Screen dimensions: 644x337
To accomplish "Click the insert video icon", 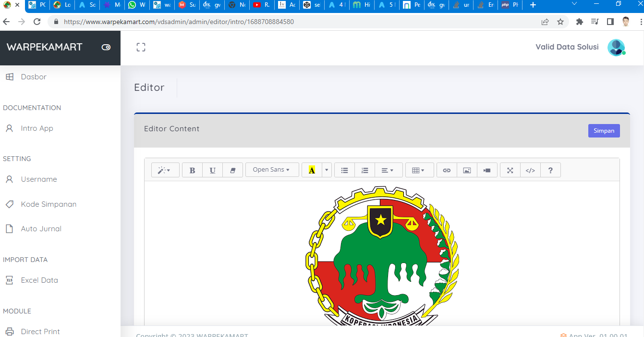I will (x=487, y=170).
